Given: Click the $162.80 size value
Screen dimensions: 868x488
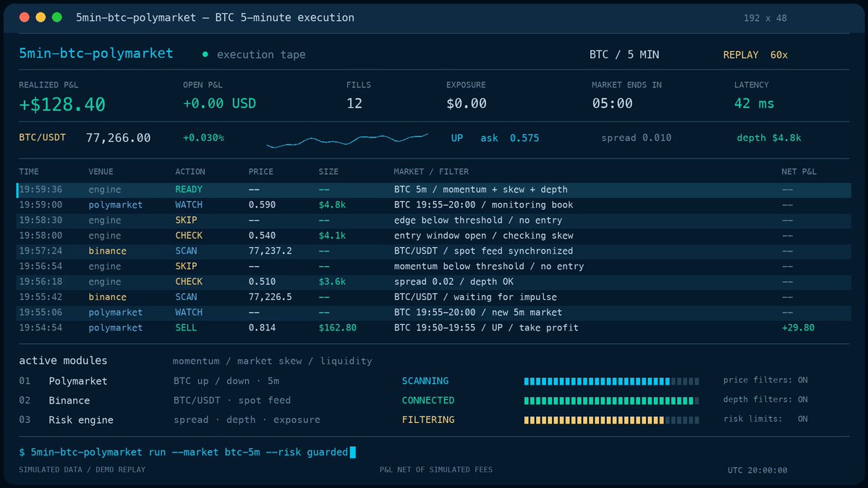Looking at the screenshot, I should [x=338, y=328].
